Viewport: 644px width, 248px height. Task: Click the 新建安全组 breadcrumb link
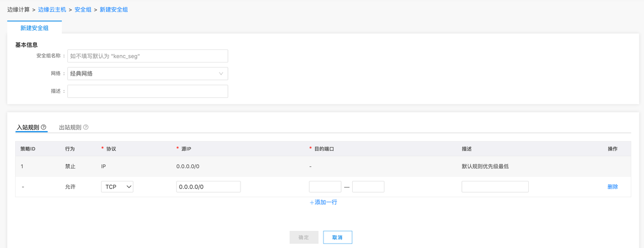pos(114,10)
